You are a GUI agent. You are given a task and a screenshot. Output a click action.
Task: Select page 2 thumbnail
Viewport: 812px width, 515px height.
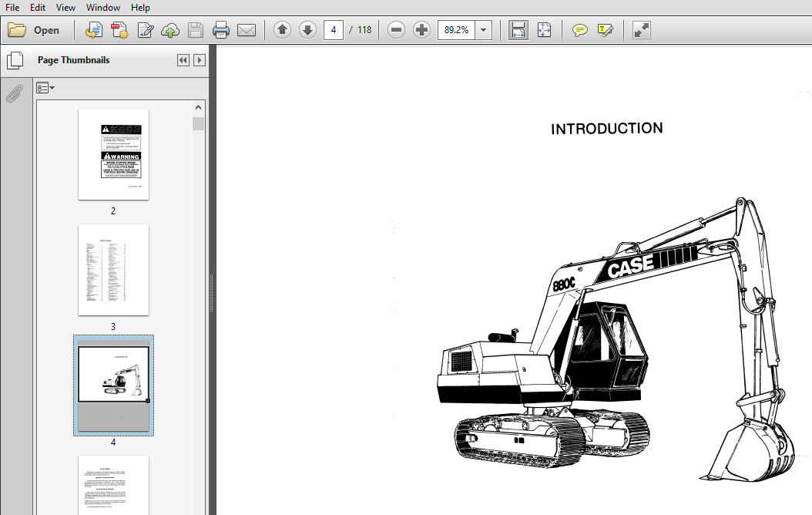(x=113, y=154)
